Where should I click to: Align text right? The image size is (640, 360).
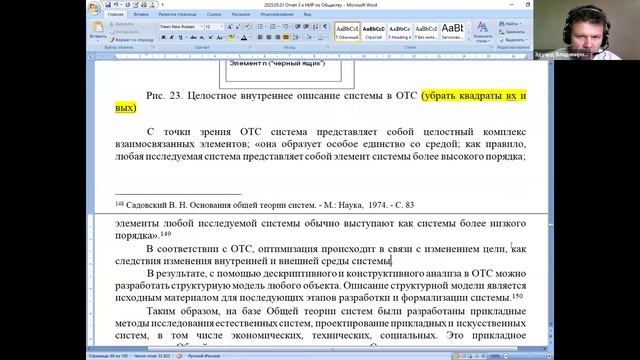click(277, 37)
